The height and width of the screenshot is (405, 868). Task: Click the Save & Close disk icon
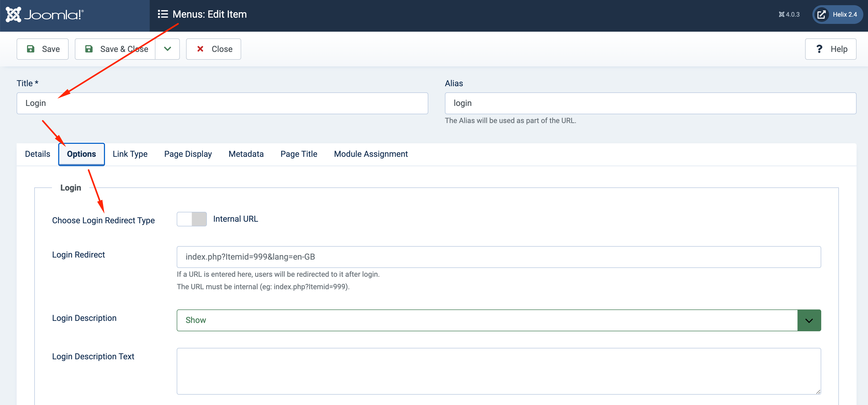point(89,49)
